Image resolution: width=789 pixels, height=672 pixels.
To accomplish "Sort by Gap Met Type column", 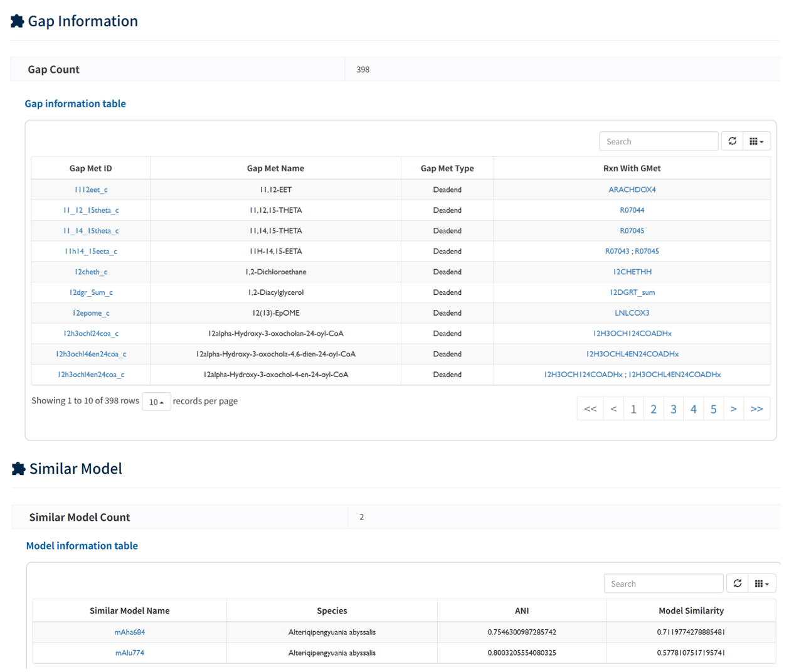I will coord(447,168).
